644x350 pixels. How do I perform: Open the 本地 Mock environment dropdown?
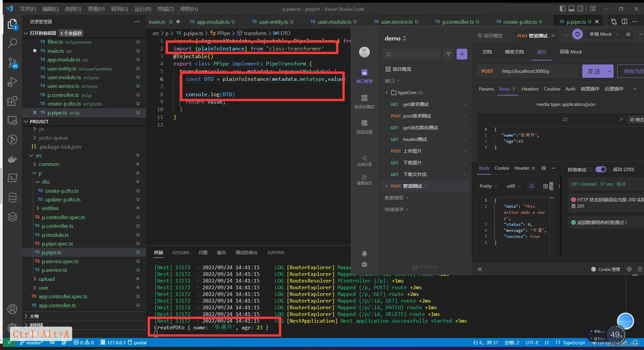[604, 34]
